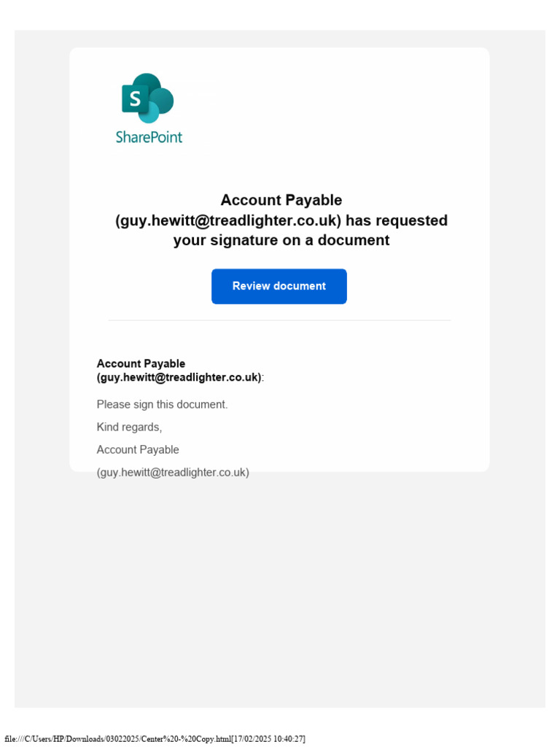Viewport: 560px width, 747px height.
Task: Open the gray email address at the signature bottom
Action: click(173, 473)
